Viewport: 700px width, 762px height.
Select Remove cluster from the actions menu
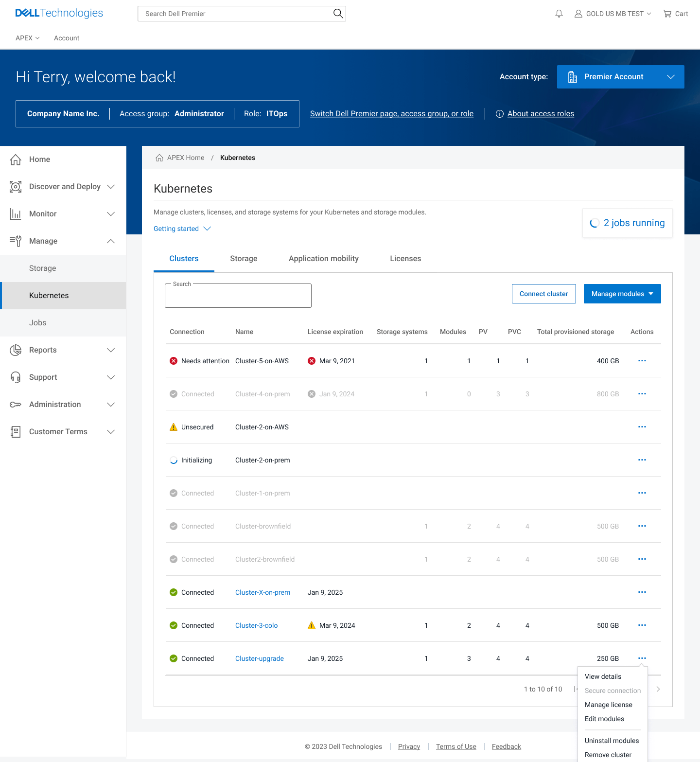[x=608, y=755]
